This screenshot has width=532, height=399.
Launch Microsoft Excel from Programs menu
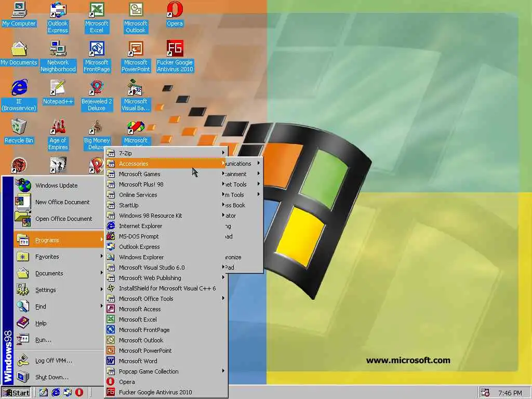coord(166,320)
